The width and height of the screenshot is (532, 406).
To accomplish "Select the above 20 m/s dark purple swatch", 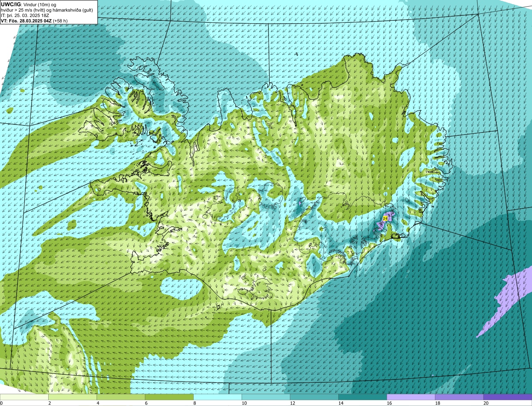I will click(507, 397).
